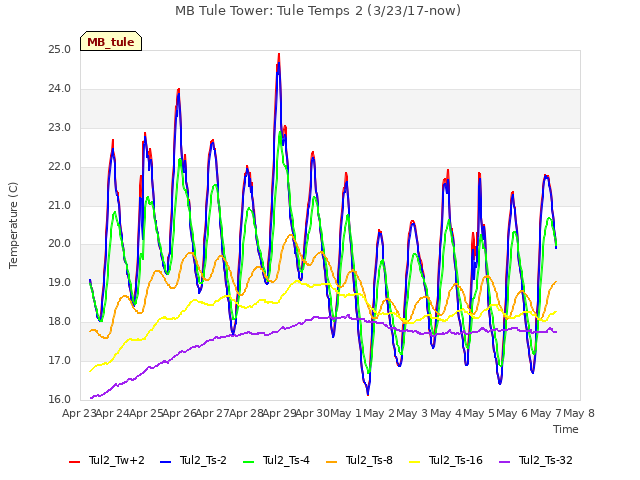Viewport: 640px width, 480px height.
Task: Select the Tul2_Ts-2 legend label
Action: (203, 460)
